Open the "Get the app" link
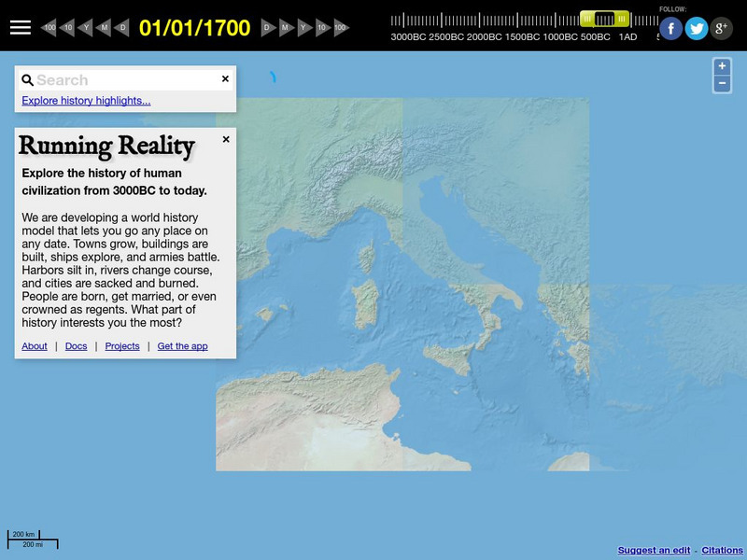This screenshot has width=747, height=560. (183, 346)
